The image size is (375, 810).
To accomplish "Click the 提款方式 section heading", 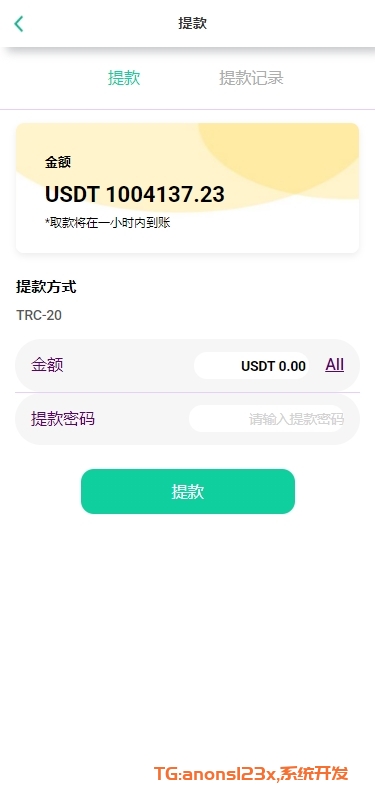I will [46, 287].
